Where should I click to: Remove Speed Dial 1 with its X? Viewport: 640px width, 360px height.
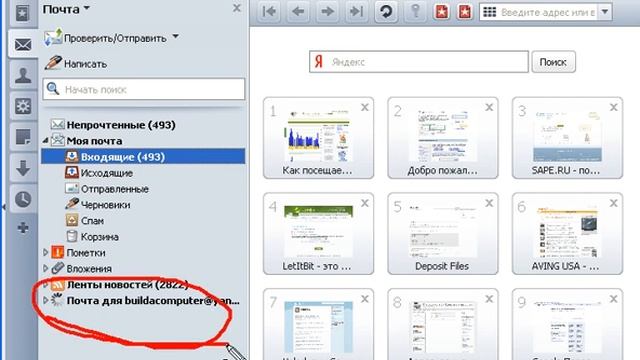coord(364,107)
